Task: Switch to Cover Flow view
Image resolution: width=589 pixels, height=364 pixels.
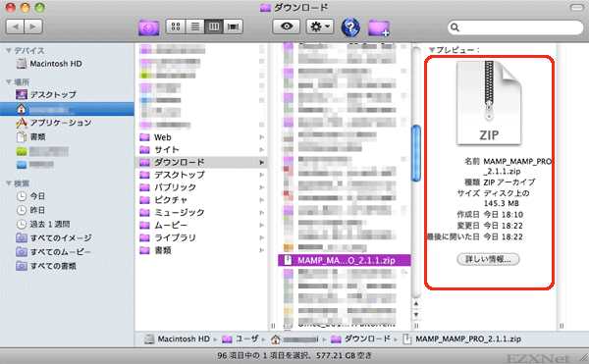Action: coord(234,26)
